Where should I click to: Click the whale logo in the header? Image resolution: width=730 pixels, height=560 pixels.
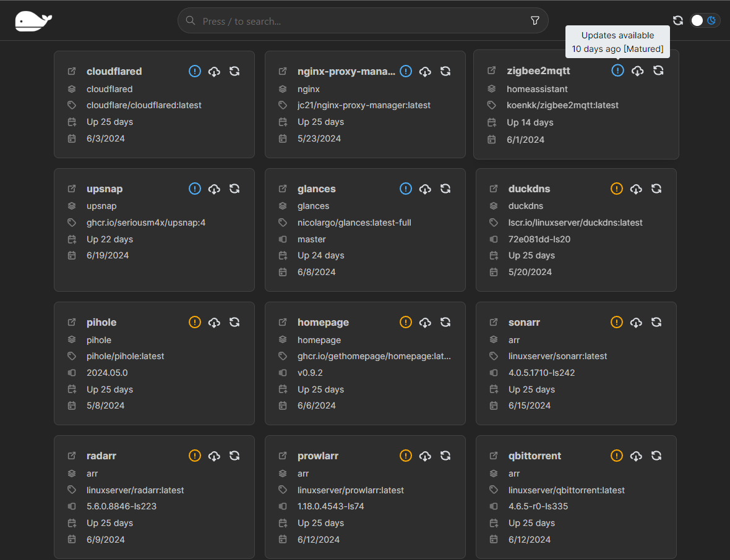[33, 21]
